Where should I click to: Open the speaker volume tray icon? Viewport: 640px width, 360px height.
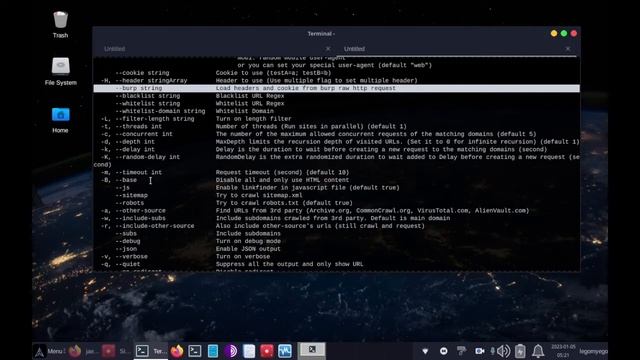[x=504, y=351]
